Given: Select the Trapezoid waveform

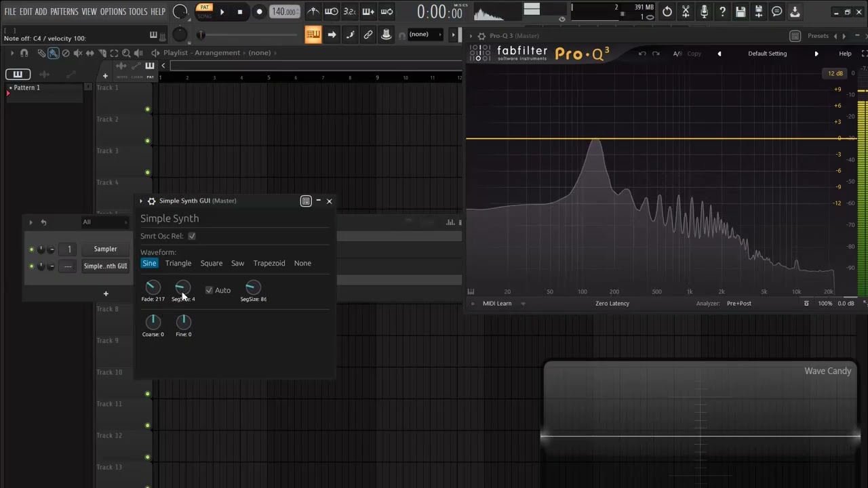Looking at the screenshot, I should point(269,263).
